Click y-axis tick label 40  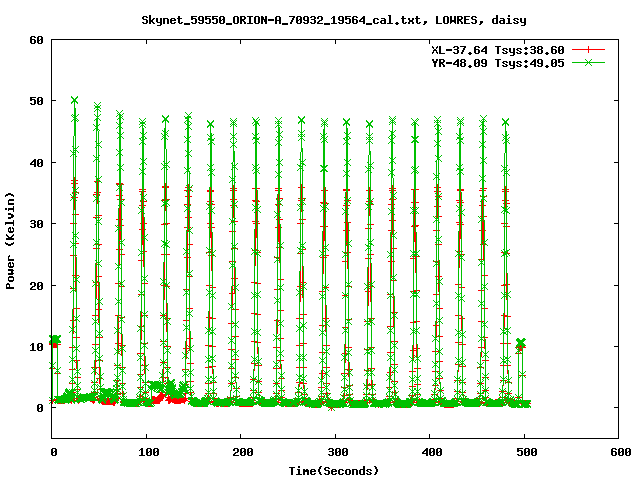click(x=36, y=163)
